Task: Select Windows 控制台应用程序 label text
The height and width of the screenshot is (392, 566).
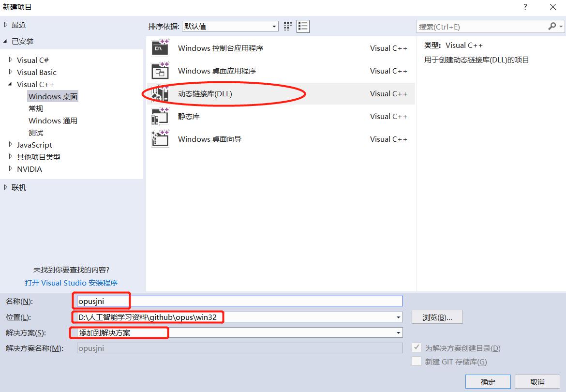Action: pyautogui.click(x=221, y=48)
